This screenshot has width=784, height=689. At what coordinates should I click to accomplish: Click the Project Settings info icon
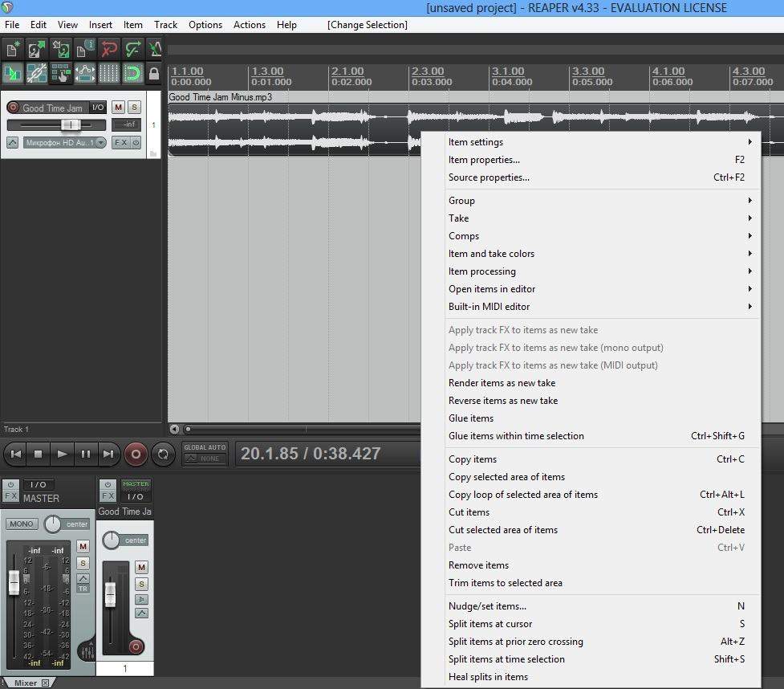84,50
